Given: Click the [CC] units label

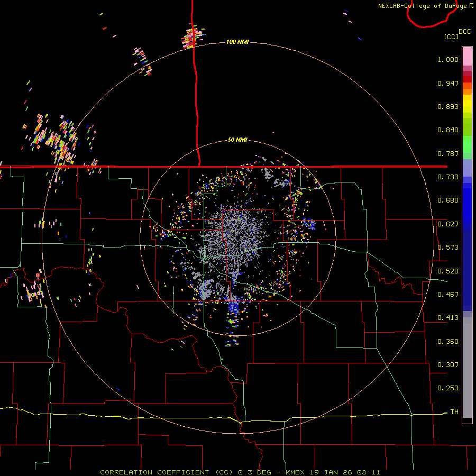Looking at the screenshot, I should click(x=451, y=36).
